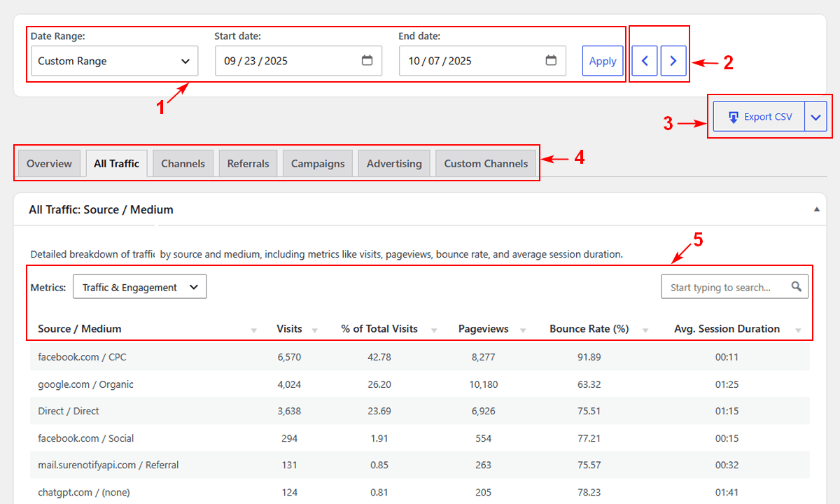Screen dimensions: 840x504
Task: Click the Visits column header
Action: [x=289, y=329]
